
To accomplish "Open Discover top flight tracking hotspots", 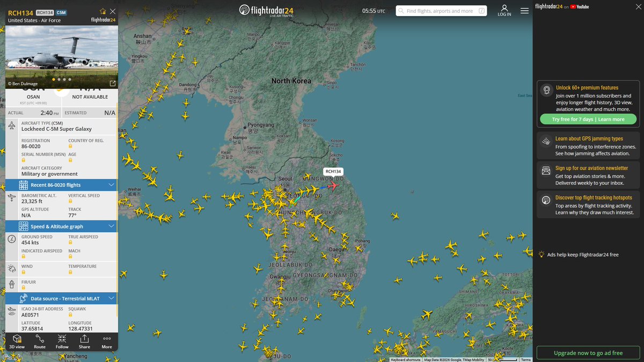I will [x=589, y=205].
